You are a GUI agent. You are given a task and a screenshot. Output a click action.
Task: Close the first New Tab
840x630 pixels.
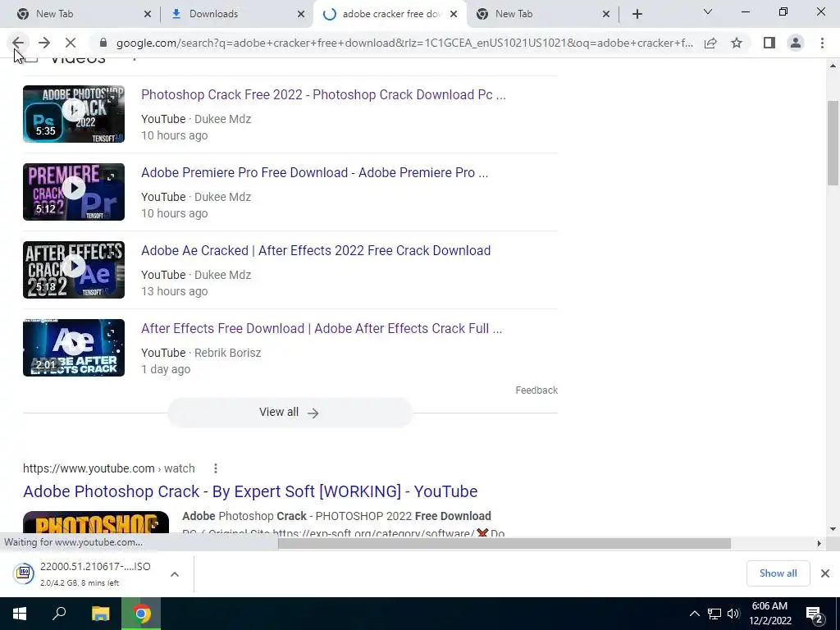click(148, 15)
